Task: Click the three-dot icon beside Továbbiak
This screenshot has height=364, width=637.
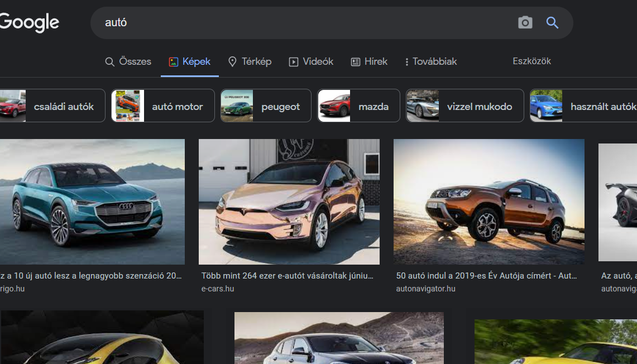Action: [406, 62]
